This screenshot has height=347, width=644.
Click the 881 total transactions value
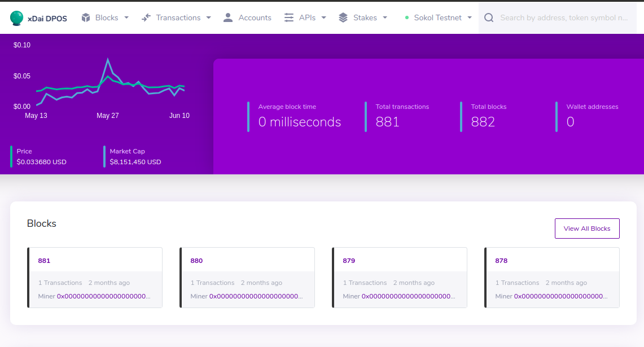[x=387, y=121]
